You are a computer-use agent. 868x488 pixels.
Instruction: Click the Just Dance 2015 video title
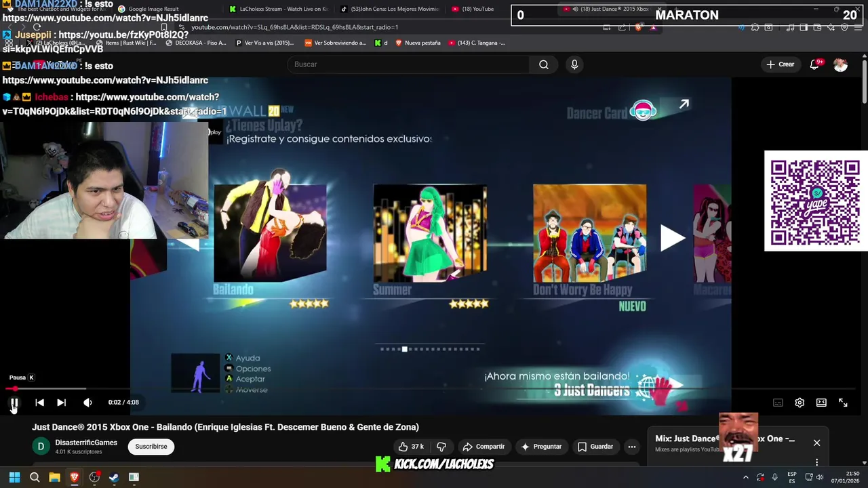(x=225, y=427)
